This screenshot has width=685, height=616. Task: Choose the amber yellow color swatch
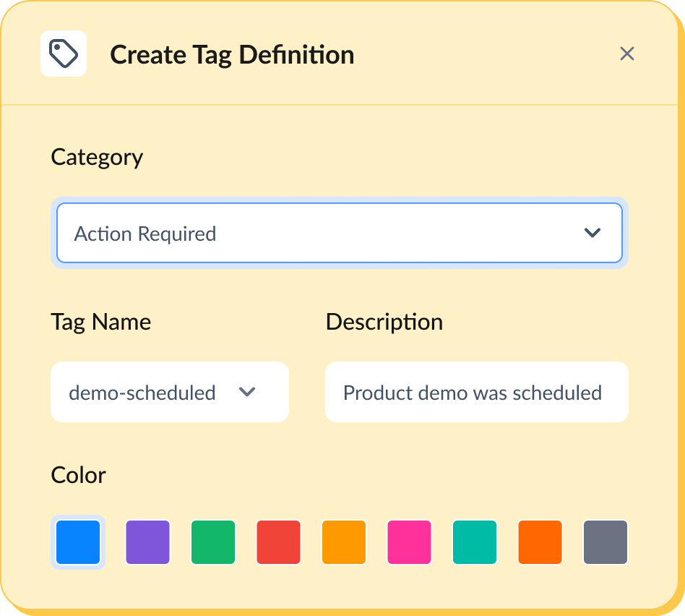344,542
